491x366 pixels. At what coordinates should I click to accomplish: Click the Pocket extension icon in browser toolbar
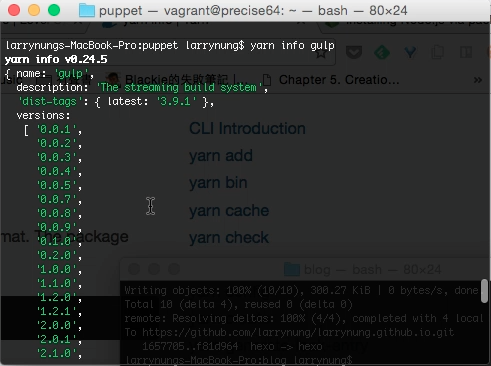point(354,52)
